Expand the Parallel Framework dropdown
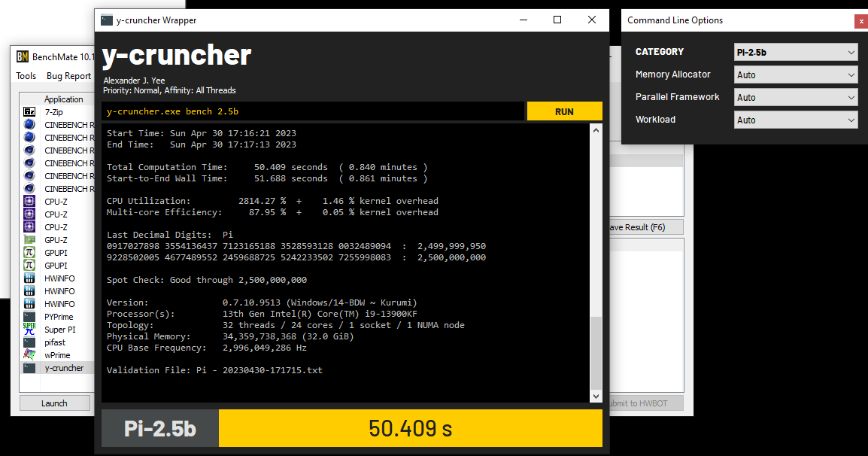Screen dimensions: 868x456 point(796,98)
